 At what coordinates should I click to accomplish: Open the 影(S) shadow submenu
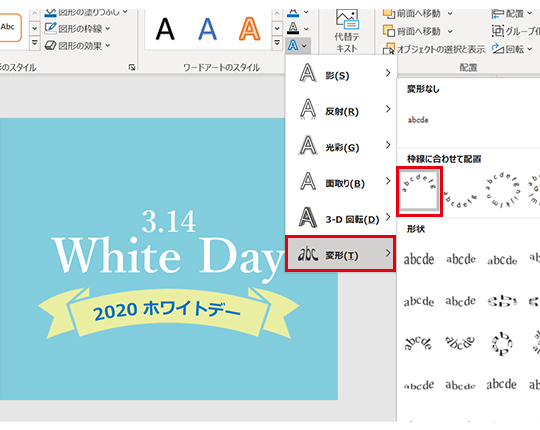click(x=341, y=73)
